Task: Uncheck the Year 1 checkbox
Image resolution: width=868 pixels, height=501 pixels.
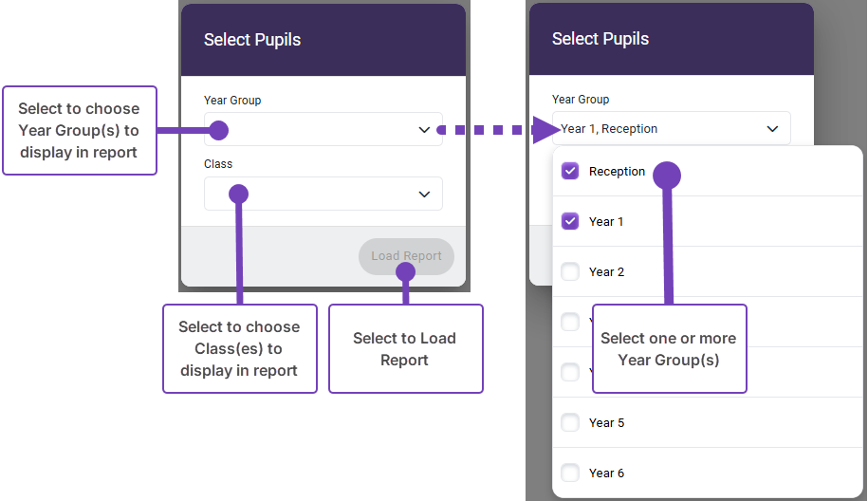Action: click(x=570, y=222)
